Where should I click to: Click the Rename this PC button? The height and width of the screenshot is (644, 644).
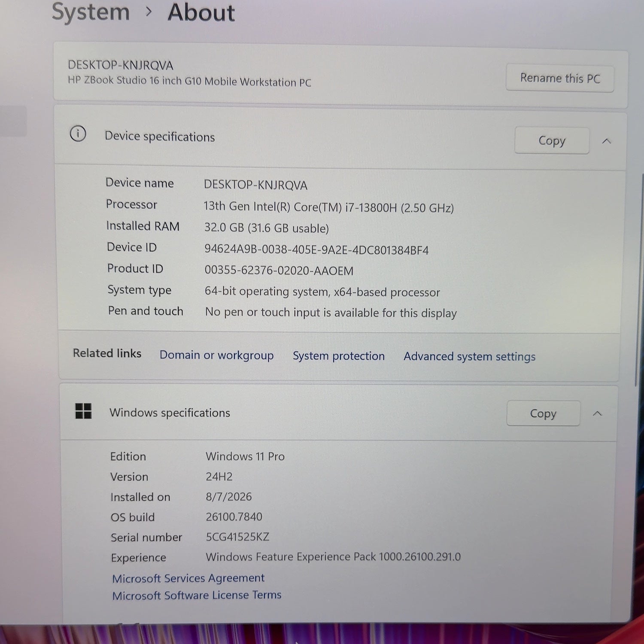(560, 78)
